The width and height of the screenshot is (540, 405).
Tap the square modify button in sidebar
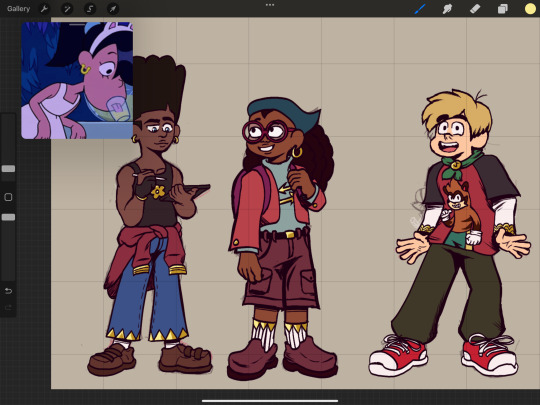click(8, 197)
